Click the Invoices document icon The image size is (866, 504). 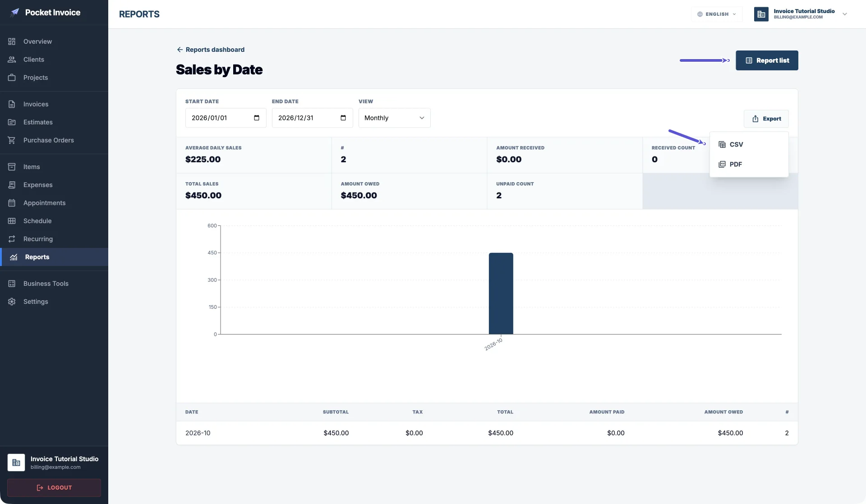(x=12, y=104)
